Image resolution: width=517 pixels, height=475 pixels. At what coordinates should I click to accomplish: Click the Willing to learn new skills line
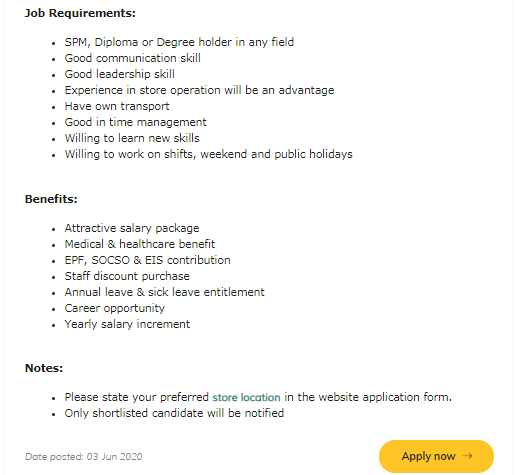(x=132, y=138)
